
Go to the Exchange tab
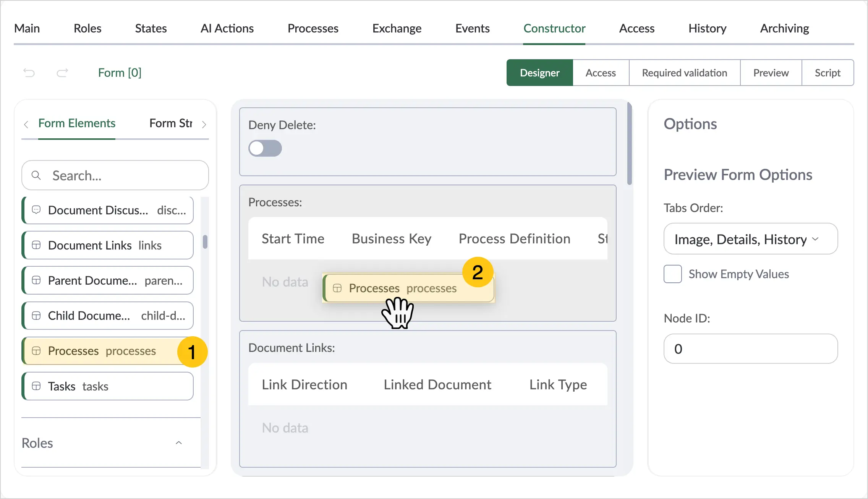pyautogui.click(x=397, y=28)
